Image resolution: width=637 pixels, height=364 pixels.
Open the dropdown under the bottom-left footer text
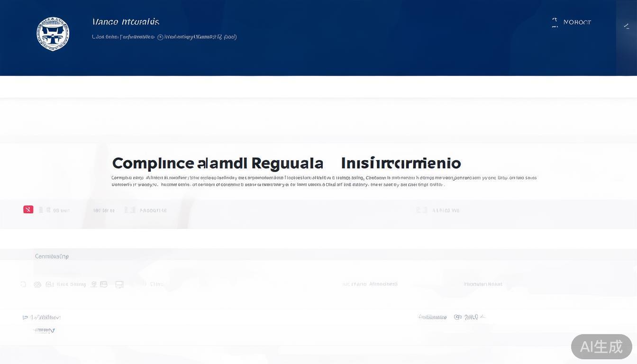44,330
